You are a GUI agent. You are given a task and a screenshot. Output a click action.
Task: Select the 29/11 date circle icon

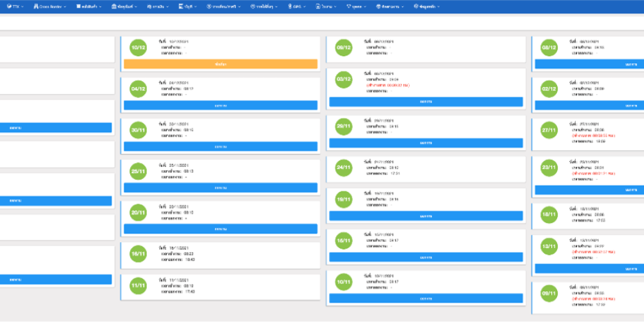pyautogui.click(x=344, y=126)
